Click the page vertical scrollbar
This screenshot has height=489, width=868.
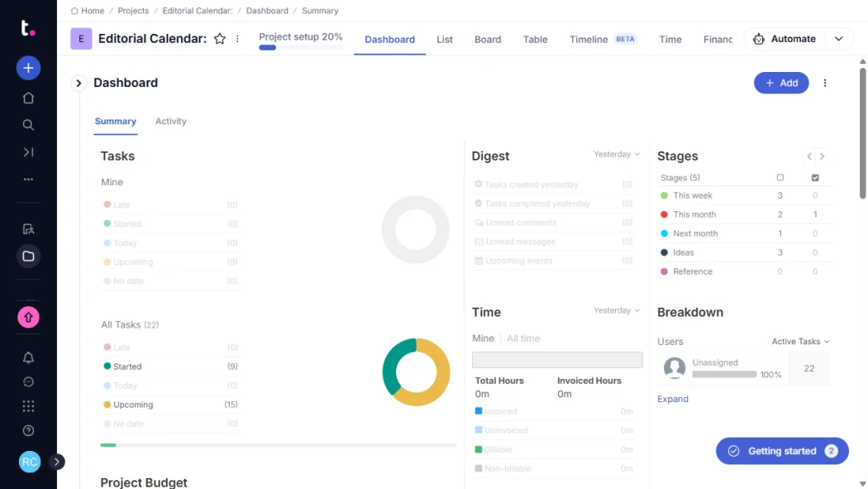tap(862, 133)
